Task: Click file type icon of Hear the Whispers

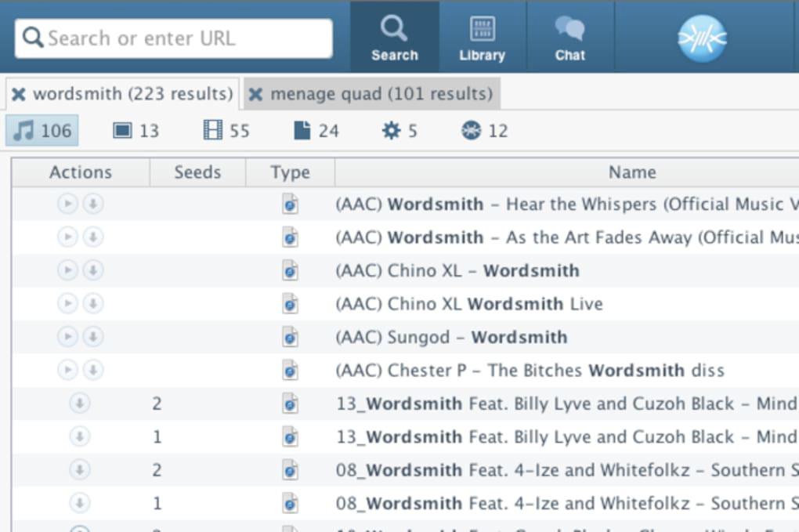Action: 290,204
